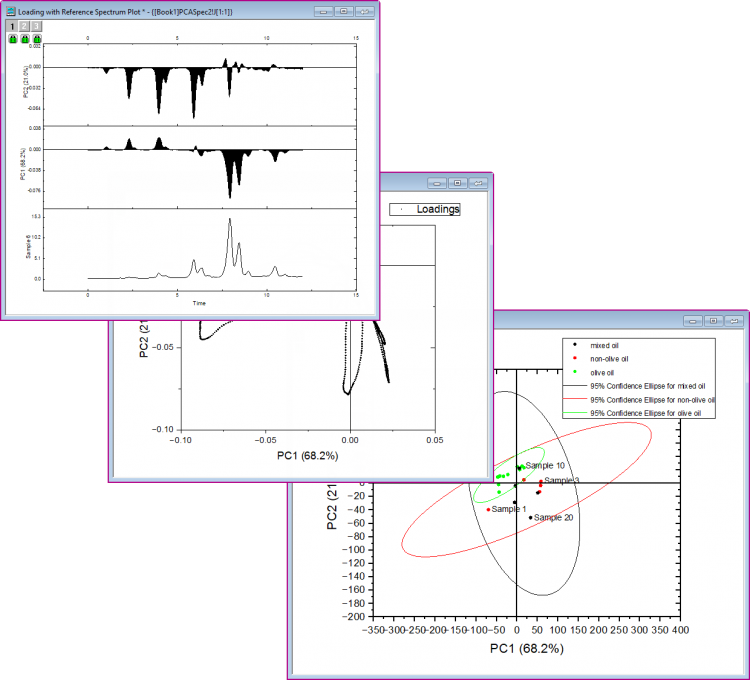Click the 'olive oil' legend text

(602, 373)
